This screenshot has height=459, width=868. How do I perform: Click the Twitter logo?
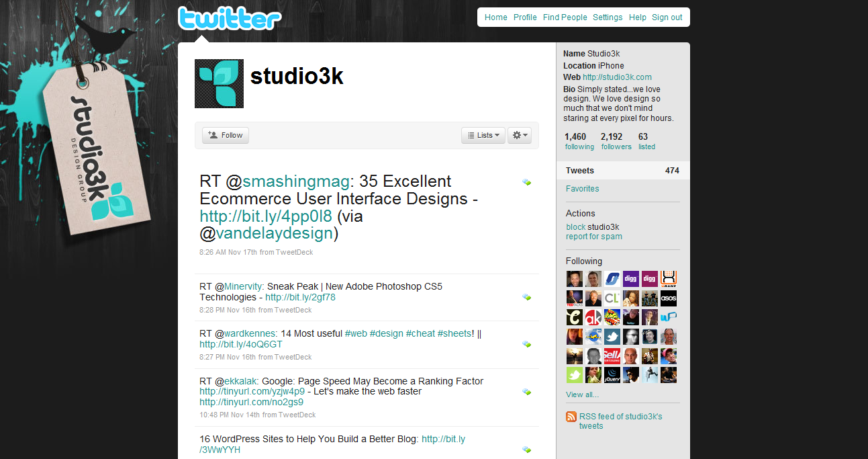230,18
